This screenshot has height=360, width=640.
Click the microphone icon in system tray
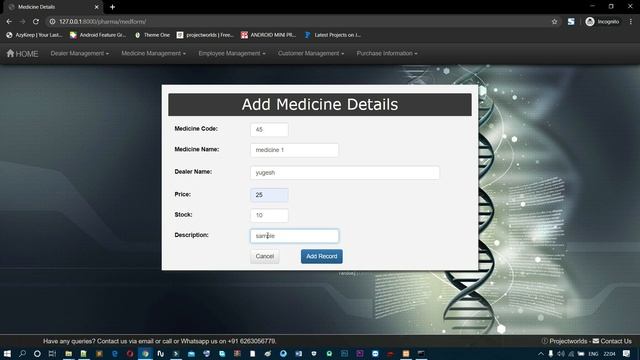coord(551,354)
